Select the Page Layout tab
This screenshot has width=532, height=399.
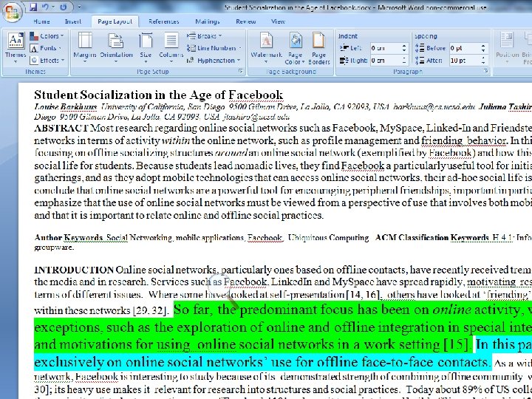pyautogui.click(x=115, y=21)
